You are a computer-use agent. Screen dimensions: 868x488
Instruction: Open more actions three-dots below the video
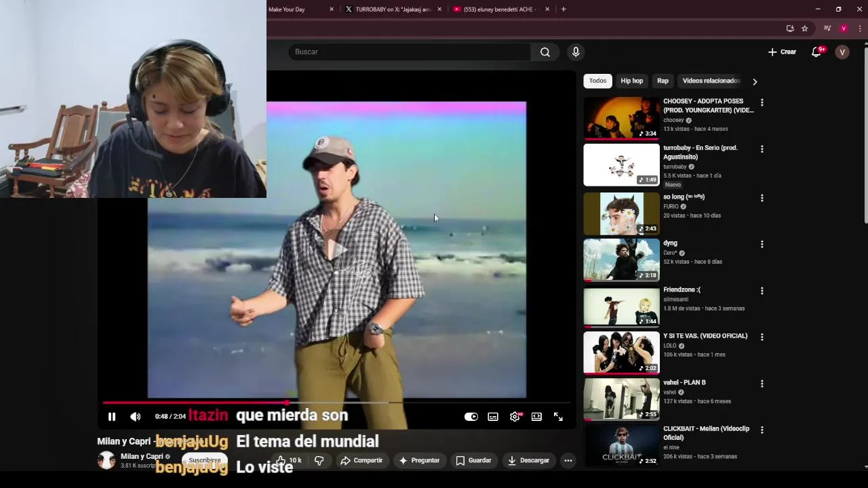(x=568, y=460)
